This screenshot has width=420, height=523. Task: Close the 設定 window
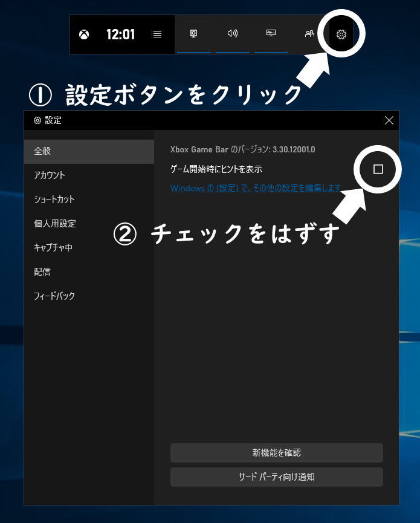[389, 120]
